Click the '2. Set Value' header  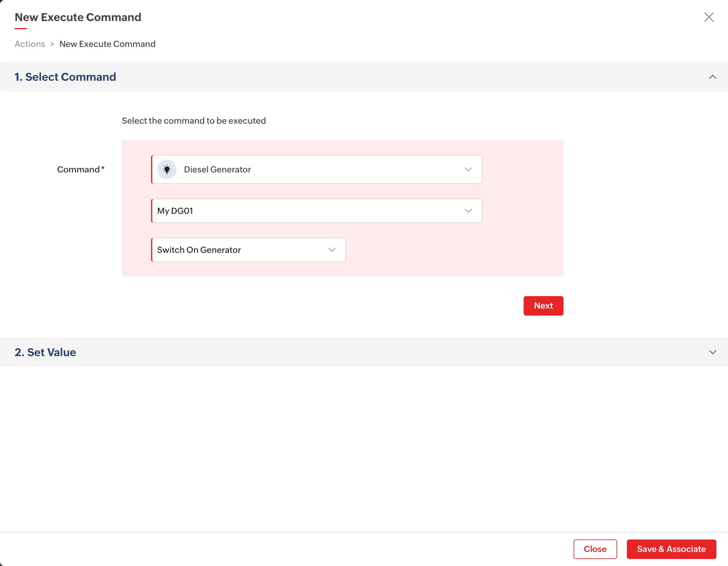45,352
